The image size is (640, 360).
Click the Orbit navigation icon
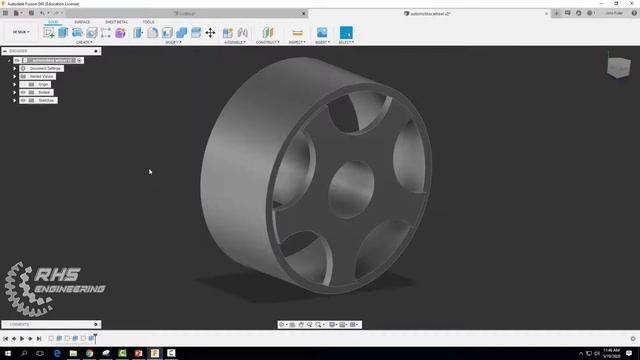(282, 324)
